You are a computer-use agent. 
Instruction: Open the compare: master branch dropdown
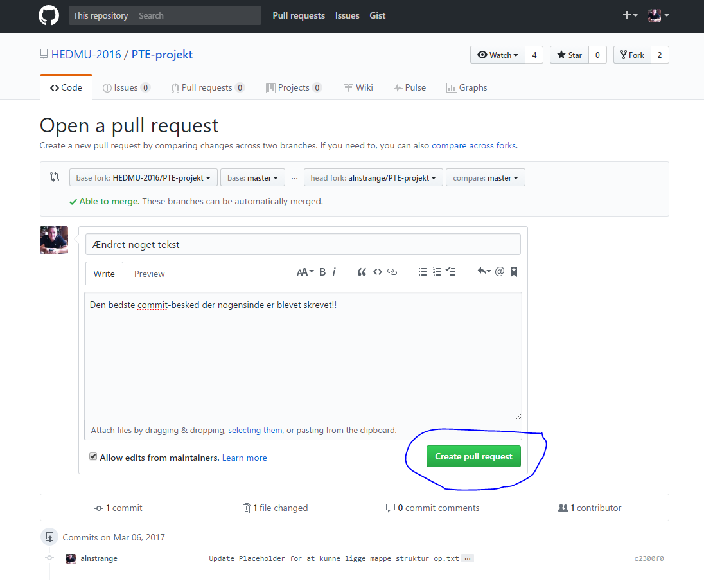[486, 177]
